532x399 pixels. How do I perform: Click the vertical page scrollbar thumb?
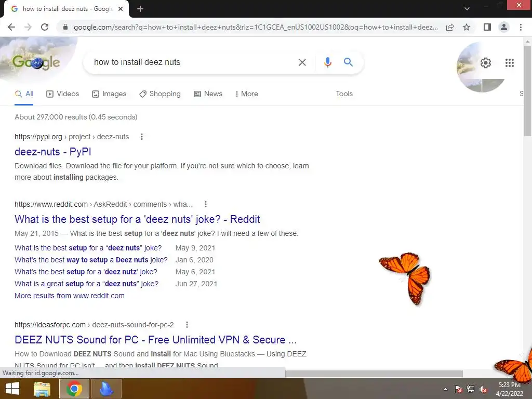[x=527, y=90]
